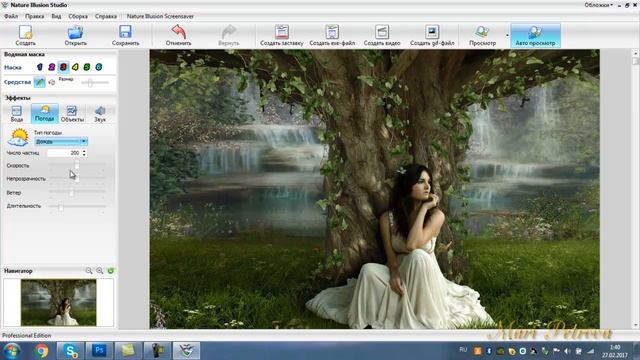
Task: Select water mask number 5
Action: click(87, 67)
